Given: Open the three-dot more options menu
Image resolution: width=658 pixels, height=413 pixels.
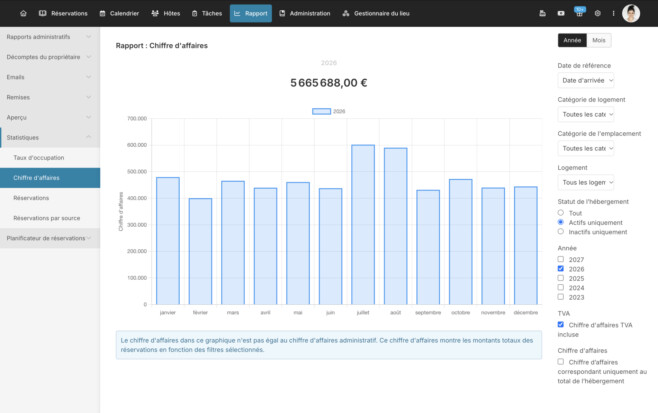Looking at the screenshot, I should pos(613,13).
